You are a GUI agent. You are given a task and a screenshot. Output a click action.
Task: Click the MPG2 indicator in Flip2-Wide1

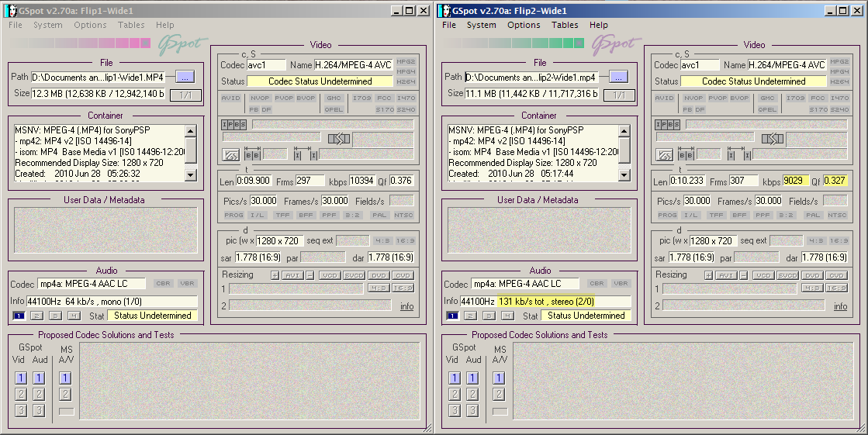click(x=839, y=62)
